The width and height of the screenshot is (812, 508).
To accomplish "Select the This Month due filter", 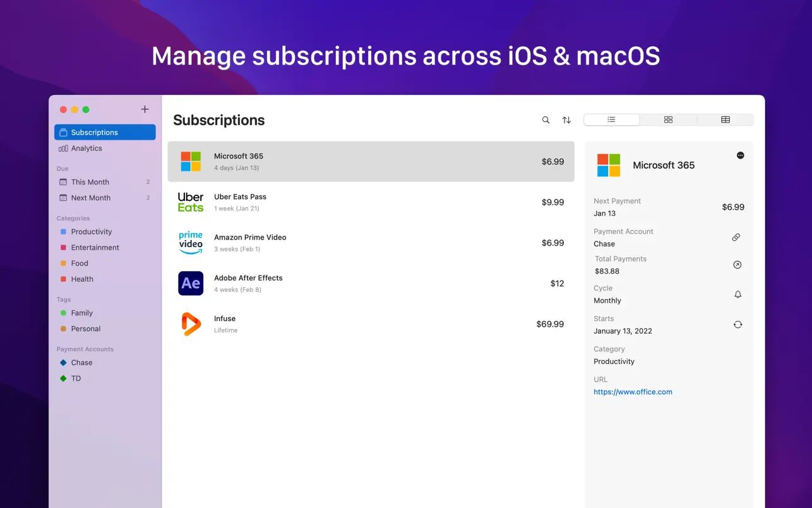I will (x=90, y=182).
